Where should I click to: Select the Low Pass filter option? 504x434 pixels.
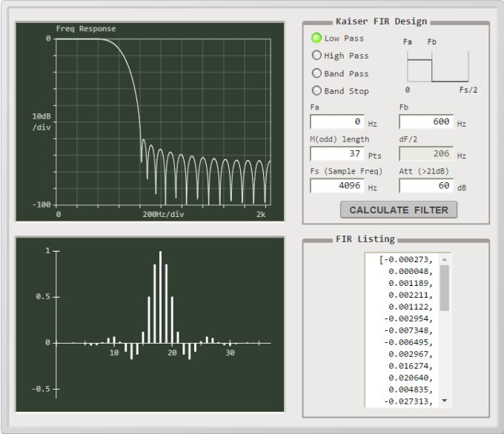click(316, 38)
